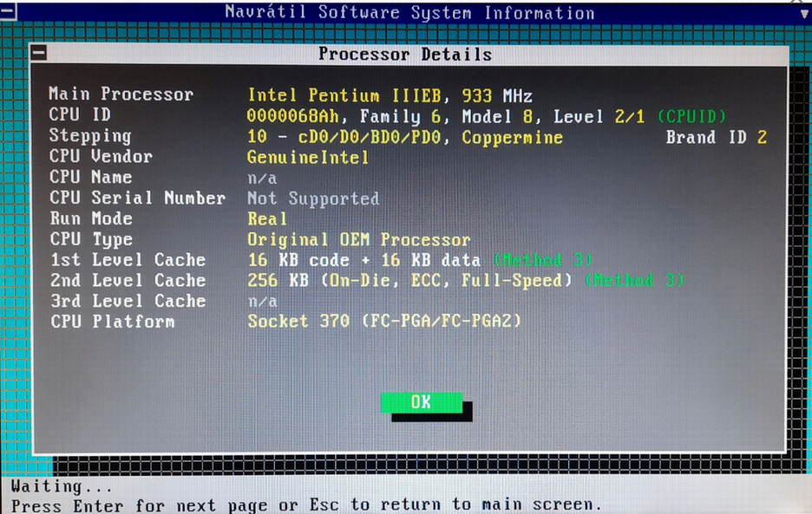Click the 'Stepping' label
The image size is (812, 514).
pos(90,135)
